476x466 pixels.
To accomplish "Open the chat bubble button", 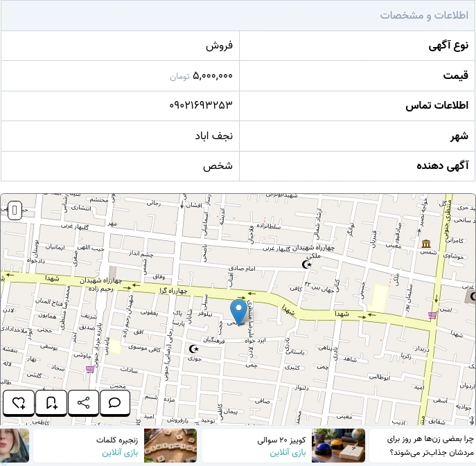I will (115, 402).
